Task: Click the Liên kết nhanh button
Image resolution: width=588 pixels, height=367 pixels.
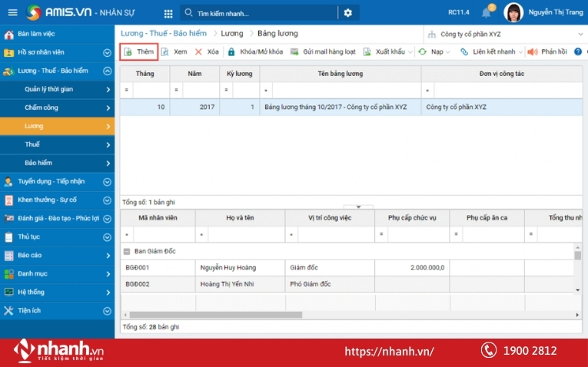Action: tap(487, 51)
